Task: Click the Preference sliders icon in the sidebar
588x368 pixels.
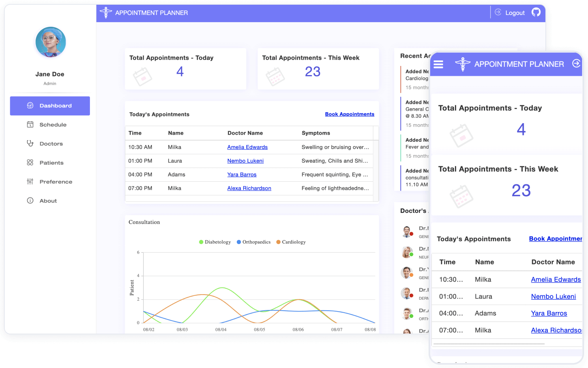Action: pyautogui.click(x=30, y=181)
